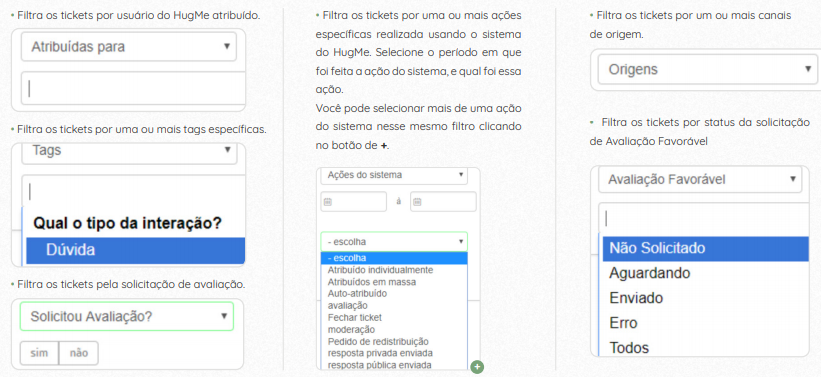Choose 'Atribuídos em massa' option
The image size is (821, 377).
click(x=394, y=282)
